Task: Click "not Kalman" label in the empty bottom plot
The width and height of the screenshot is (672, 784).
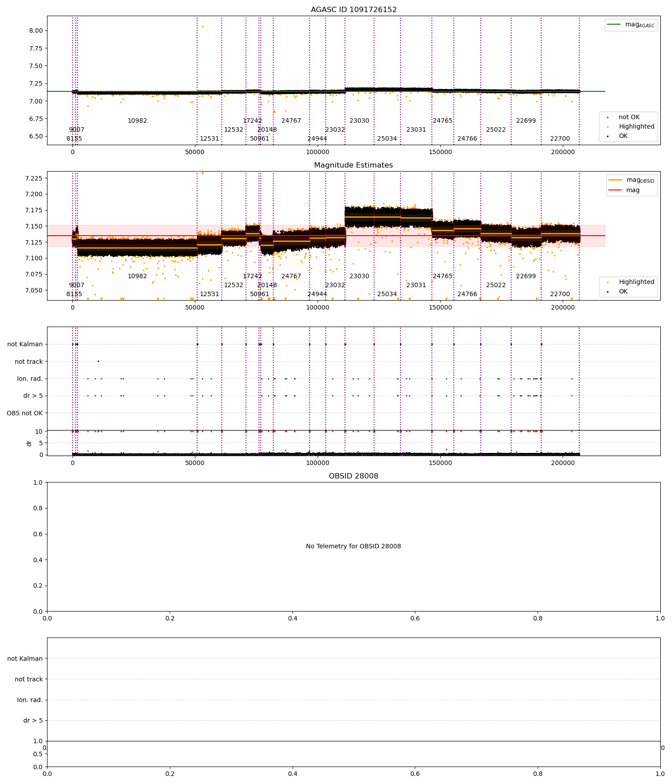Action: click(x=25, y=659)
